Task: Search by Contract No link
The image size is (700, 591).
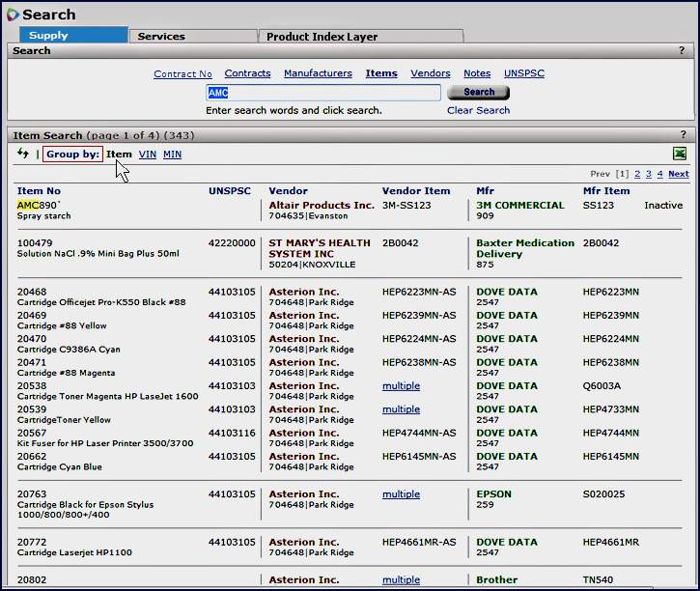Action: pyautogui.click(x=182, y=73)
